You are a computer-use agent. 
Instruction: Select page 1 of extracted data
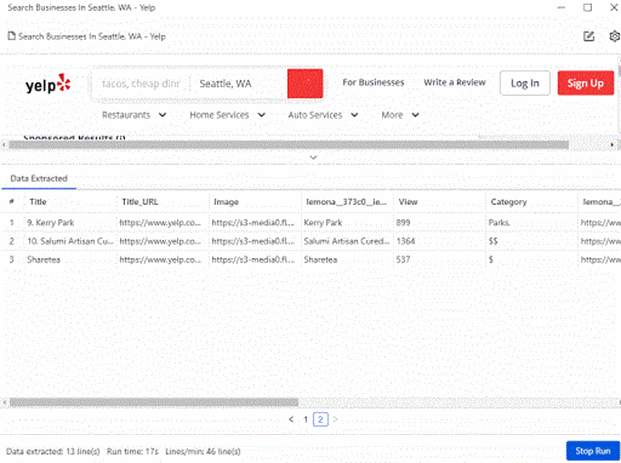pos(306,419)
